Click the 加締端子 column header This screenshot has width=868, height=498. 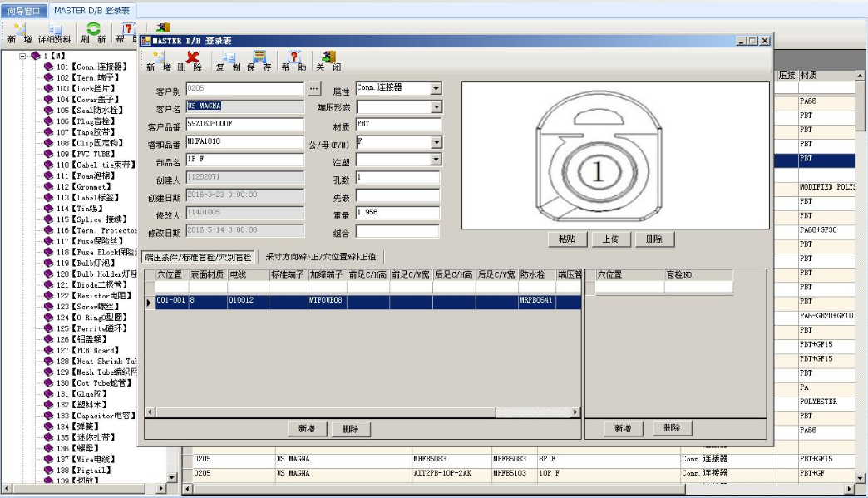(x=327, y=274)
